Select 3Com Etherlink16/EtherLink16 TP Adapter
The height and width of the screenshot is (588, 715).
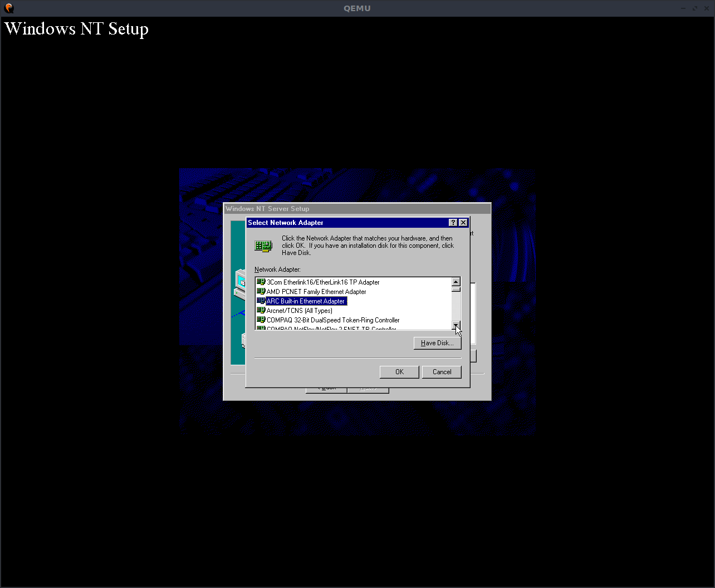pos(323,282)
